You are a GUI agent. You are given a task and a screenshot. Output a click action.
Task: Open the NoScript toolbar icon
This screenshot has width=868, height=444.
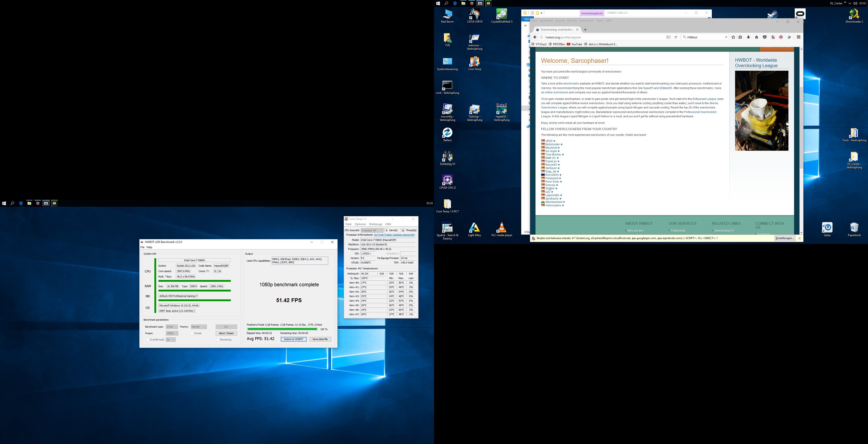click(773, 37)
